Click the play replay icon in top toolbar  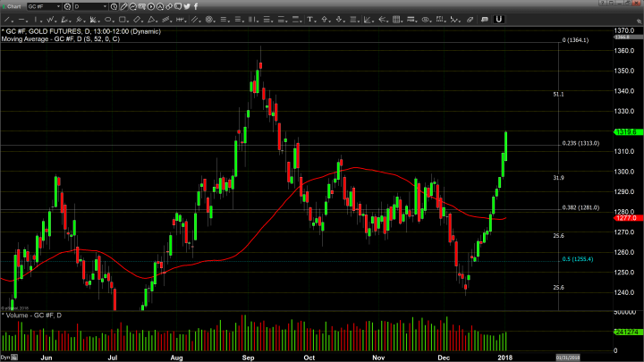point(151,6)
